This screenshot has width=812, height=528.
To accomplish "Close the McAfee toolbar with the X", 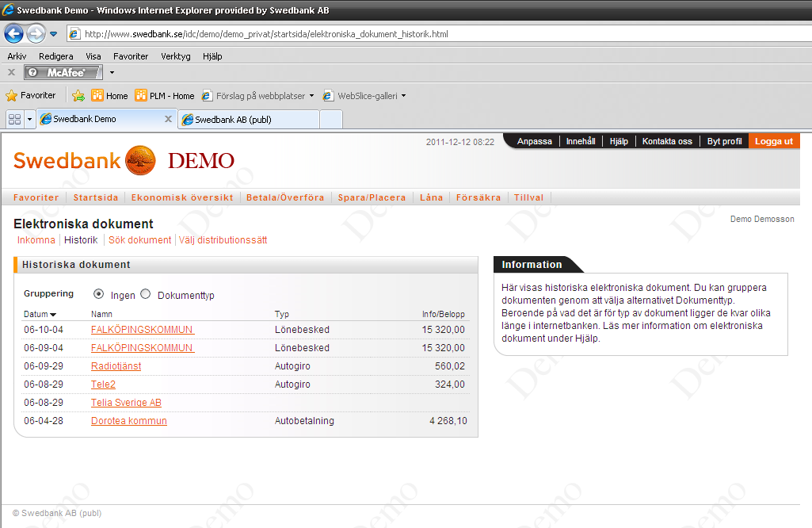I will [x=11, y=73].
